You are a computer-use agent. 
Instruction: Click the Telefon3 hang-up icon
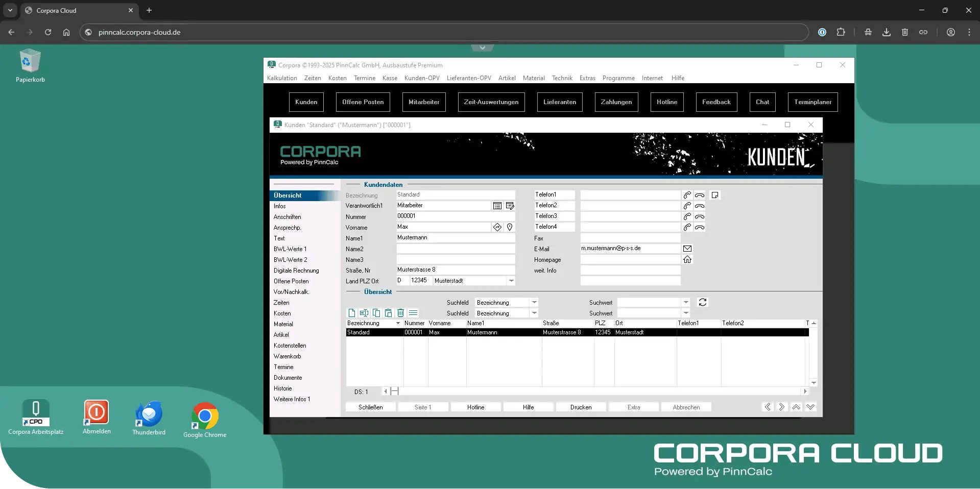(700, 216)
